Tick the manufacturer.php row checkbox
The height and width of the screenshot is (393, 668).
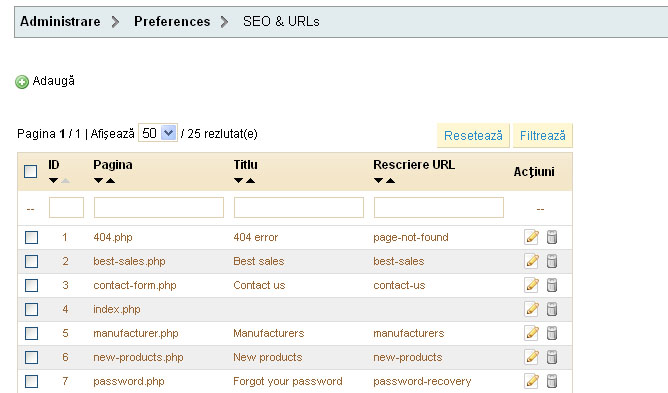(x=31, y=333)
